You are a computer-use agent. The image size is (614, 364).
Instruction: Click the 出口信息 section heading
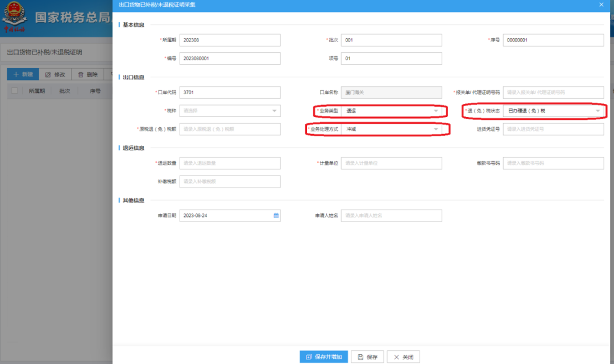[x=134, y=77]
